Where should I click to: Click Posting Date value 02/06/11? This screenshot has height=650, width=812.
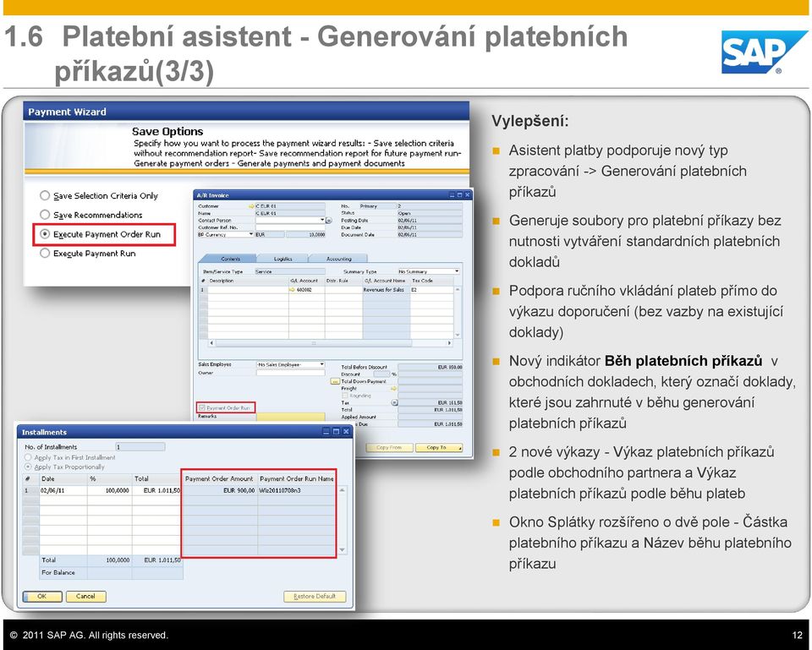pos(430,221)
